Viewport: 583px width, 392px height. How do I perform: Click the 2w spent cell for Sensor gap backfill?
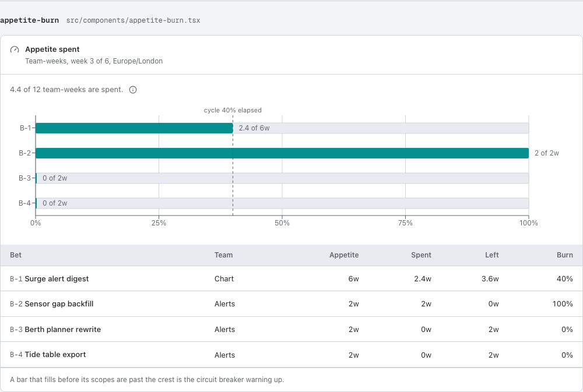pyautogui.click(x=426, y=304)
